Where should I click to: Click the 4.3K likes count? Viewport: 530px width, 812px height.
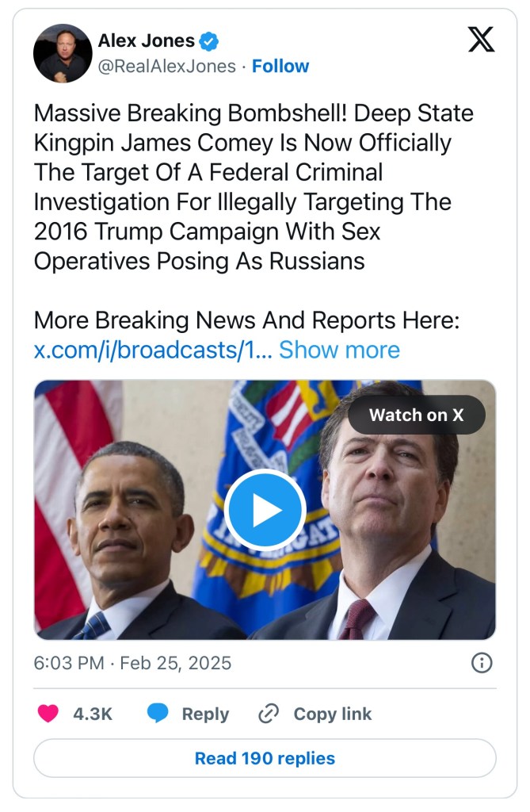click(x=93, y=714)
